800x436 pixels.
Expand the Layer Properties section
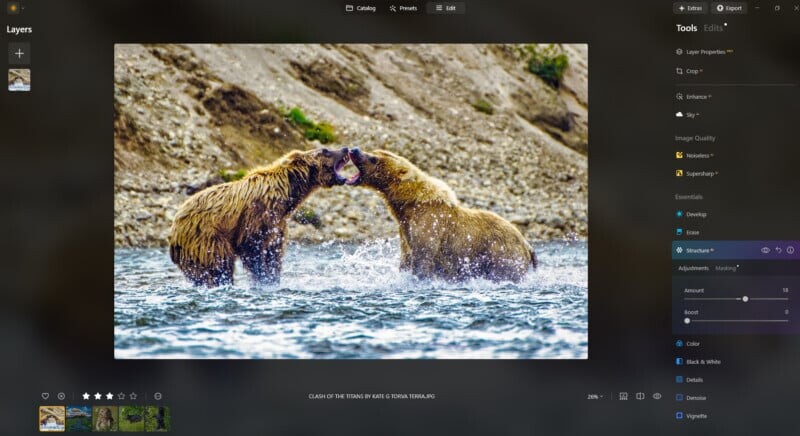pos(705,51)
